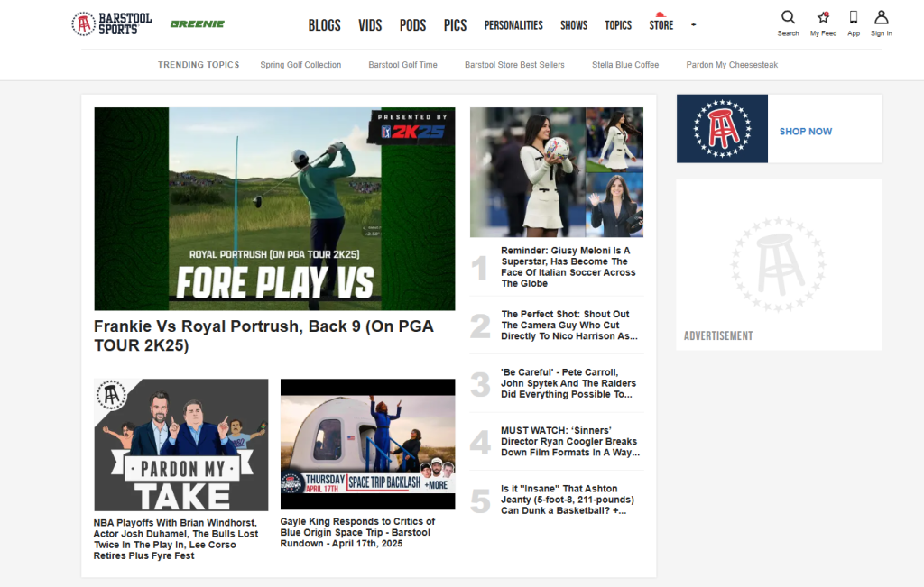Image resolution: width=924 pixels, height=587 pixels.
Task: Click the SHOP NOW button
Action: point(806,131)
